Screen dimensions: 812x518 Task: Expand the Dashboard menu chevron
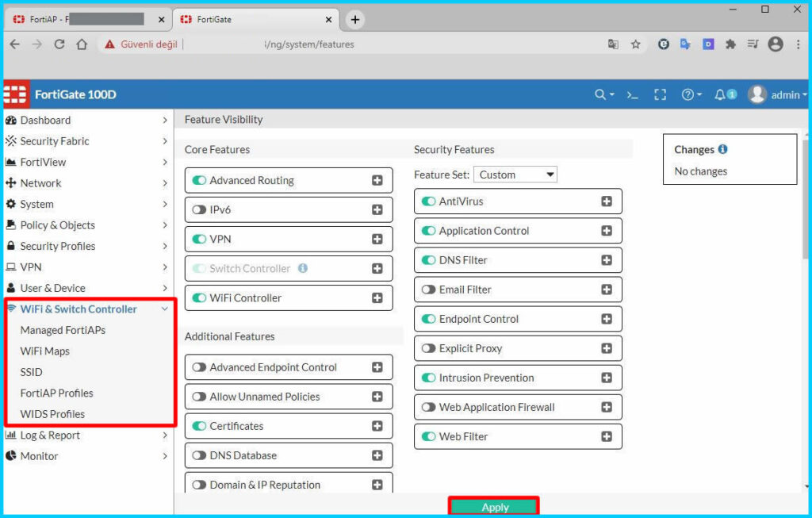(165, 120)
